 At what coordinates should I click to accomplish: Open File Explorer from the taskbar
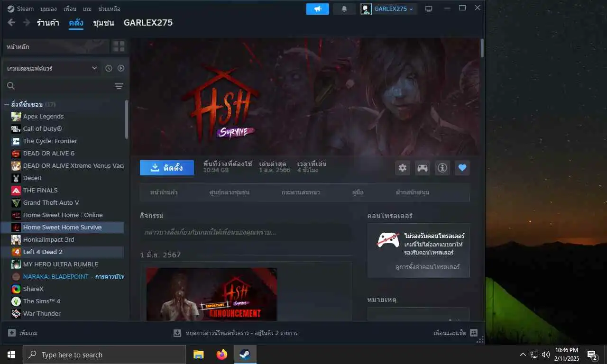tap(199, 355)
